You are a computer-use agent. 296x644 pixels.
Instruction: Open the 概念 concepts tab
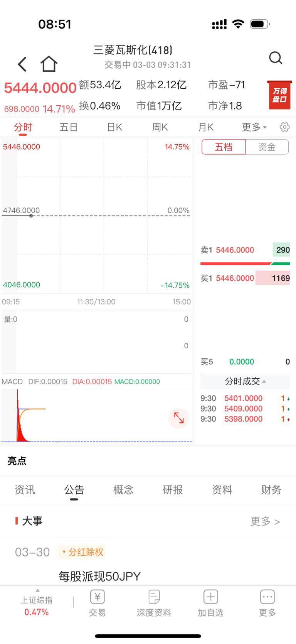[x=123, y=490]
